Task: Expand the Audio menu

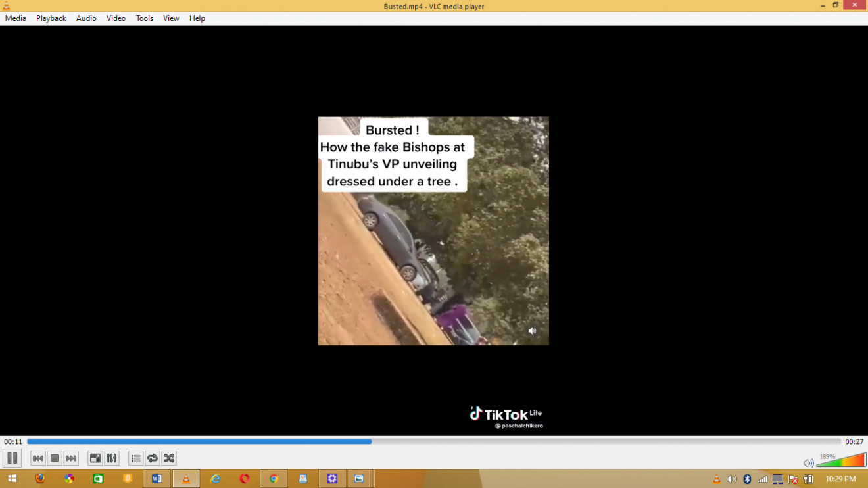Action: (86, 18)
